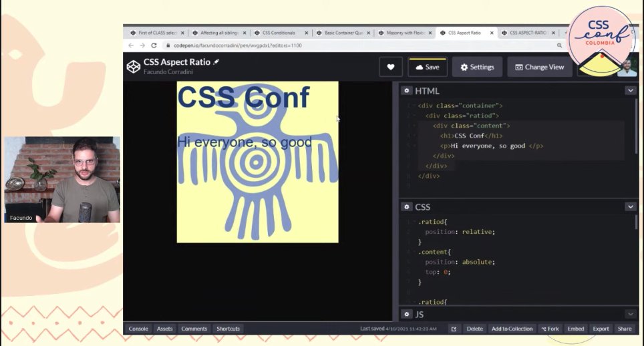Viewport: 644px width, 346px height.
Task: Expand the HTML editor dropdown chevron
Action: coord(631,91)
